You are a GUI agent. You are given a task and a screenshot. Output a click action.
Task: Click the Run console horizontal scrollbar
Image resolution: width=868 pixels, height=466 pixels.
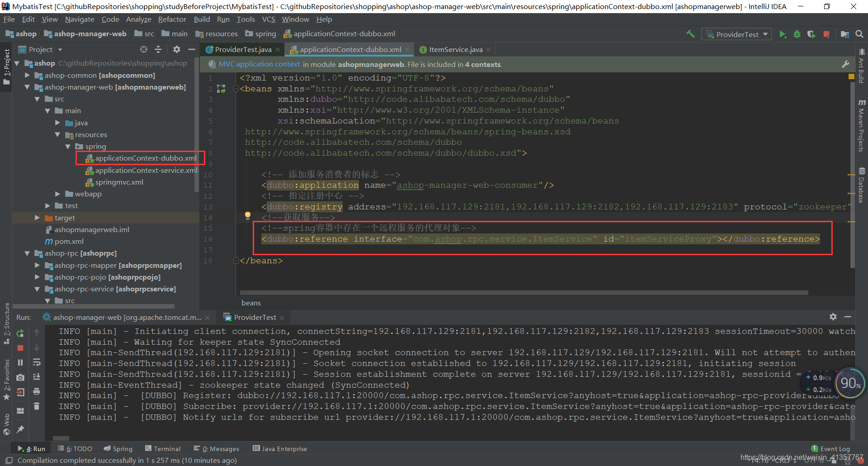point(61,438)
